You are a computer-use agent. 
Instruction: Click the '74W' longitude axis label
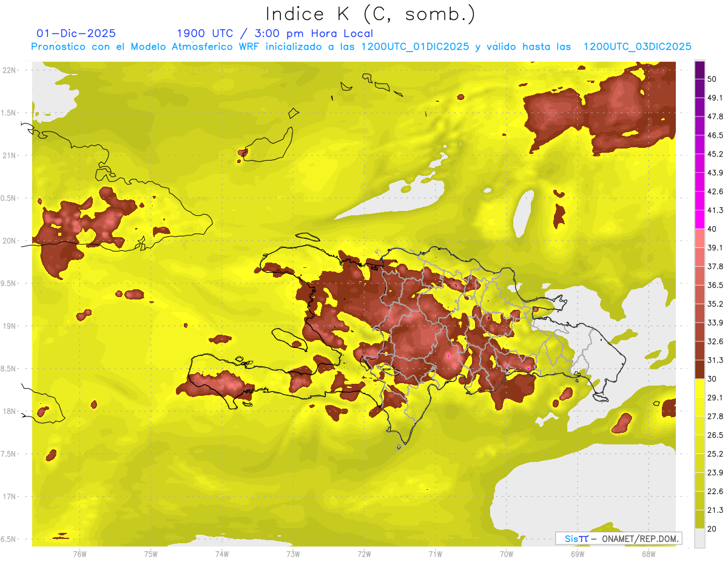click(x=222, y=554)
